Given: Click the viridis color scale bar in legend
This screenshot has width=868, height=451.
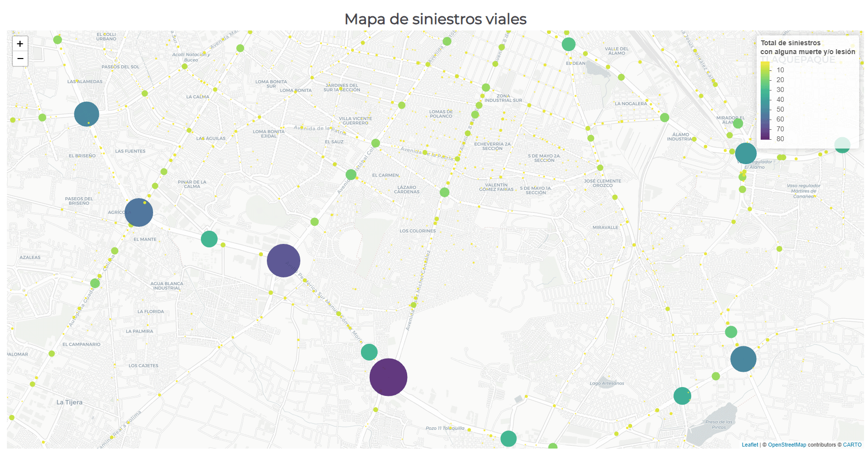Looking at the screenshot, I should 765,101.
